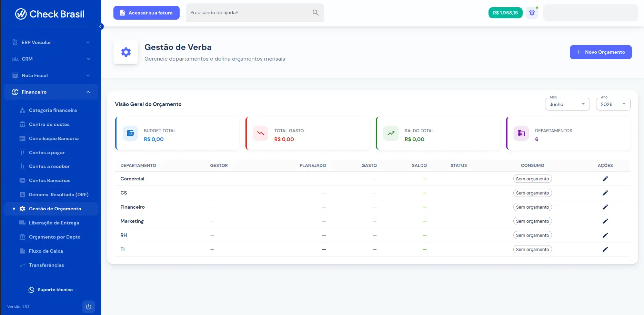This screenshot has height=315, width=644.
Task: Open Conciliação Bancária page
Action: tap(51, 138)
